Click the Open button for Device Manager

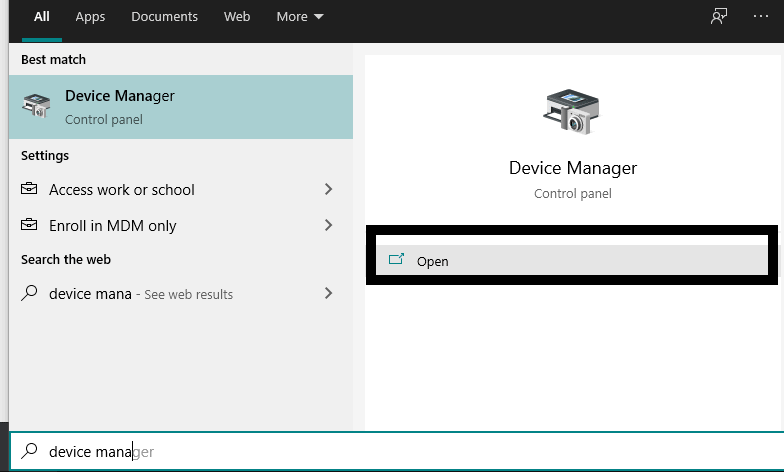click(572, 260)
